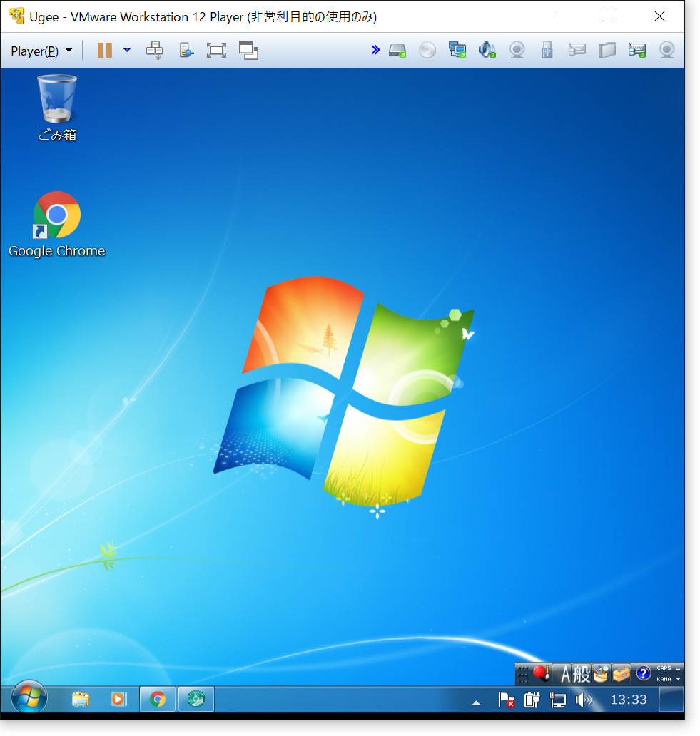Screen dimensions: 700x736
Task: Launch Windows Media Player from the taskbar
Action: point(118,700)
